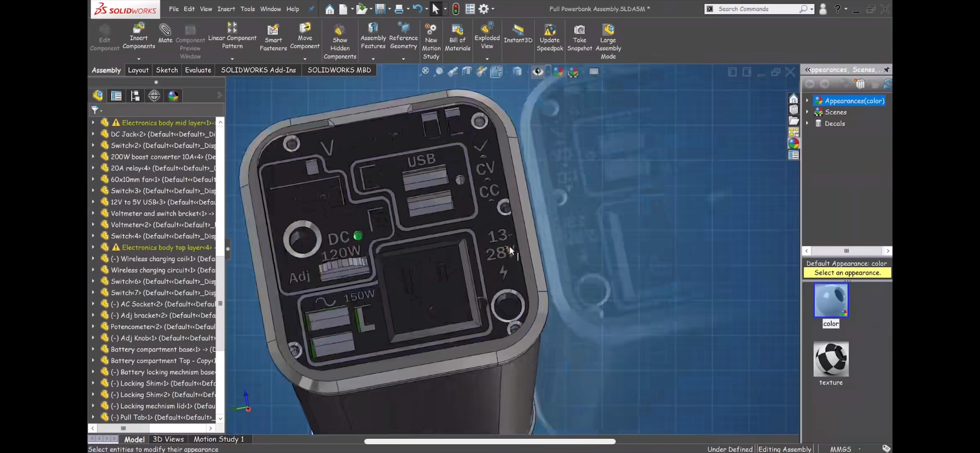Open the Assembly Features tool
Image resolution: width=980 pixels, height=453 pixels.
[x=373, y=36]
